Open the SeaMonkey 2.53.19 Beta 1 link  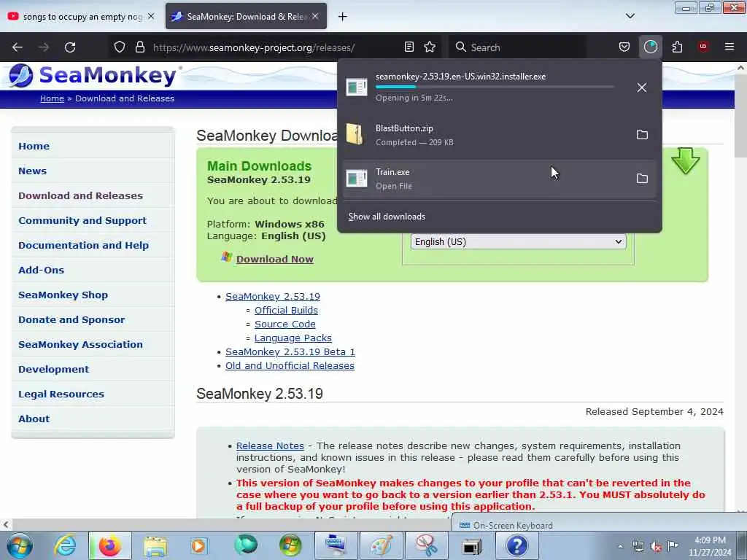tap(290, 351)
